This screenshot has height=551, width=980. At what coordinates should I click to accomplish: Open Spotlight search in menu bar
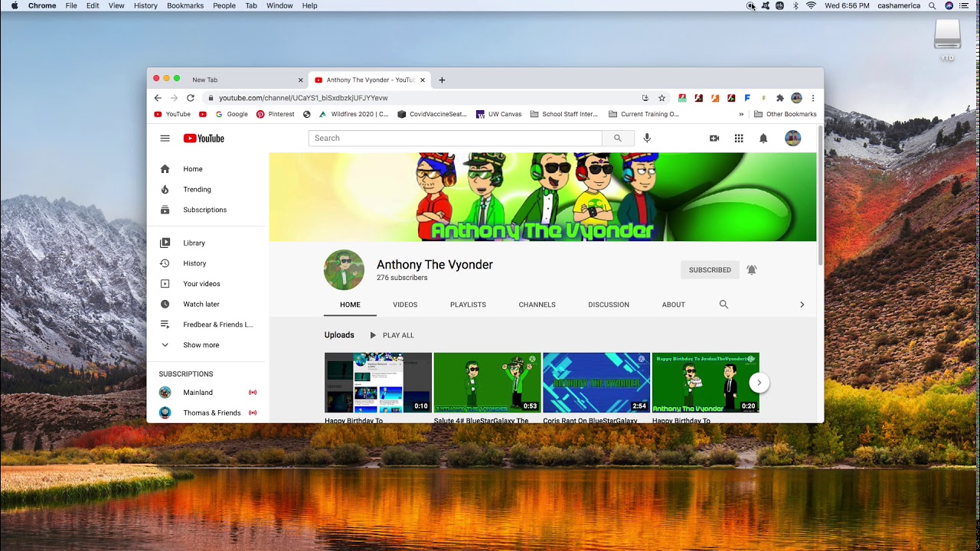click(932, 5)
